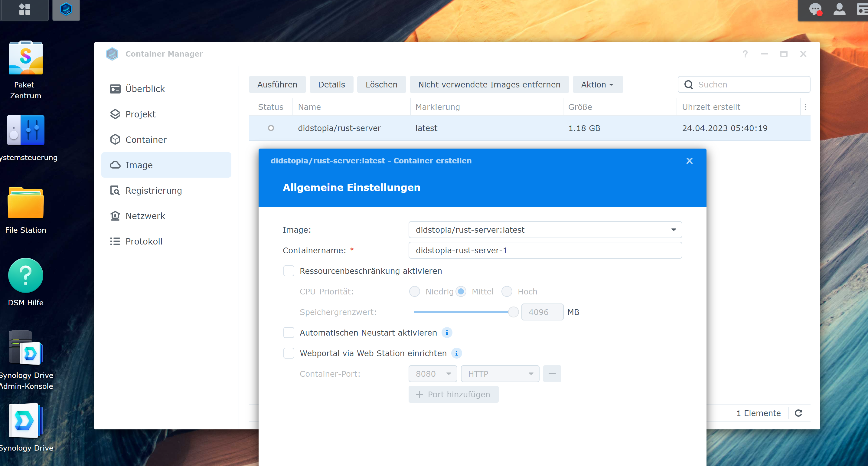Click the Container Manager logo in title bar
868x466 pixels.
pyautogui.click(x=112, y=54)
